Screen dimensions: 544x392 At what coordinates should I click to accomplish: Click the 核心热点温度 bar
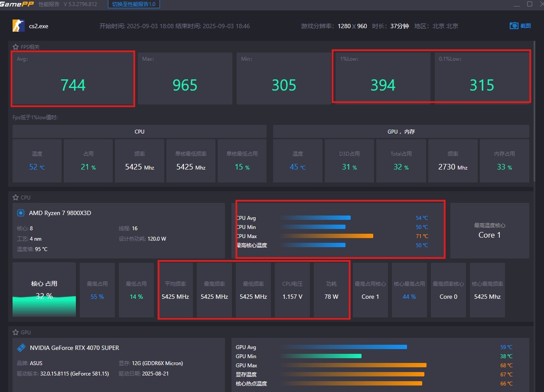click(352, 383)
